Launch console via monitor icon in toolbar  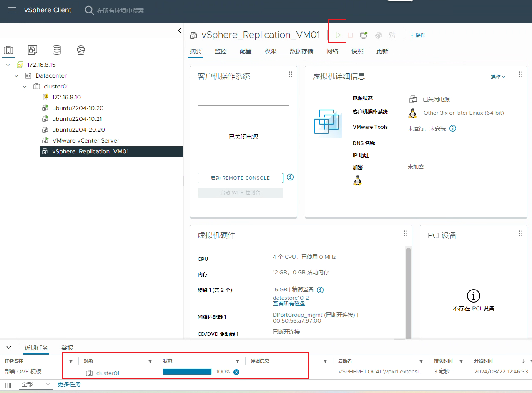click(364, 35)
